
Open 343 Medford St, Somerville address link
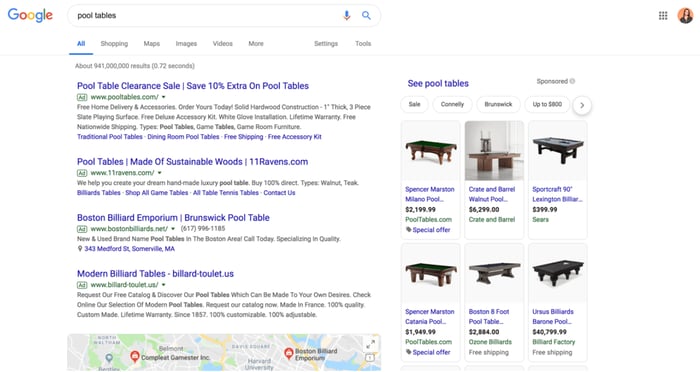(129, 249)
